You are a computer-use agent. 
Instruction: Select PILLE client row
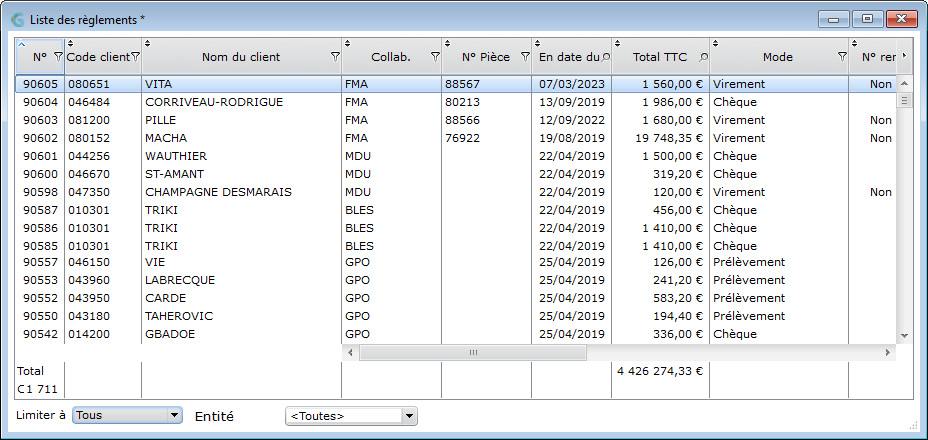[x=456, y=120]
